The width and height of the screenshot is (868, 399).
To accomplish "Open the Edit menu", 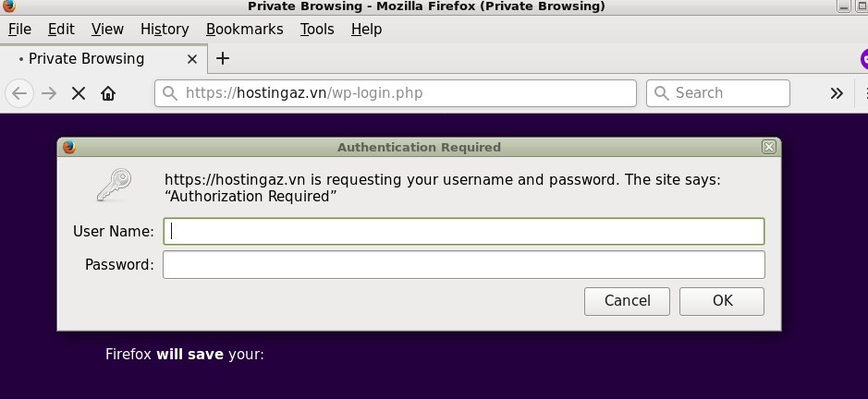I will (x=61, y=30).
